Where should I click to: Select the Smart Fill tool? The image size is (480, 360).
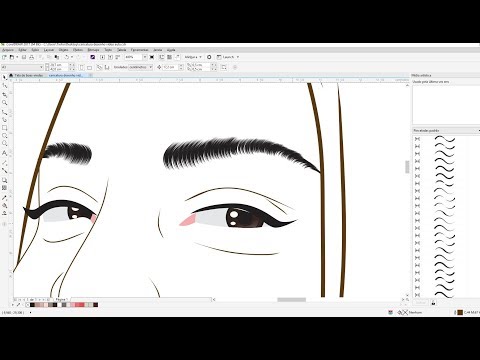click(x=5, y=213)
